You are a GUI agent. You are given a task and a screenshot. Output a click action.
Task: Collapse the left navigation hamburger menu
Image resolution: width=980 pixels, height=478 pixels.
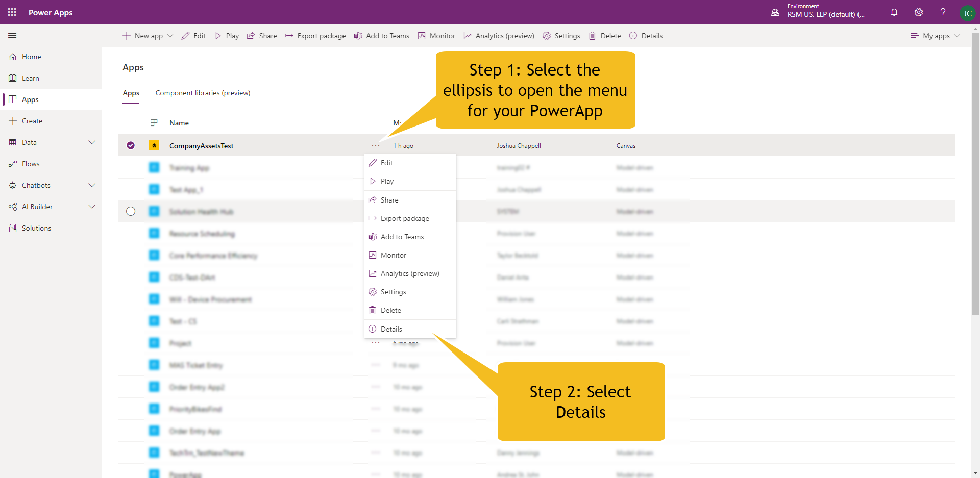click(x=12, y=36)
